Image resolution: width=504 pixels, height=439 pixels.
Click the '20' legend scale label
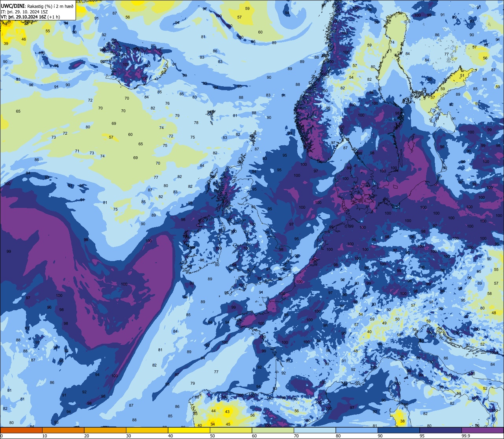pos(87,435)
